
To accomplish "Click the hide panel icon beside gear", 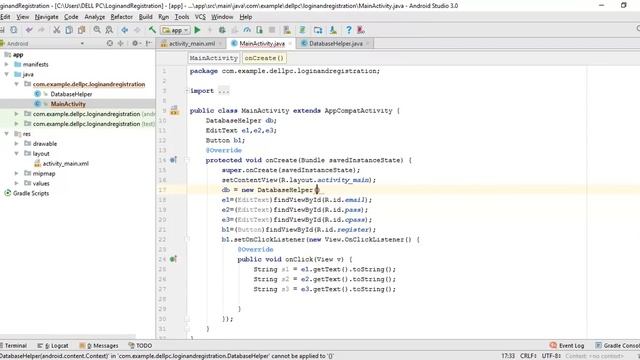I will (x=149, y=43).
